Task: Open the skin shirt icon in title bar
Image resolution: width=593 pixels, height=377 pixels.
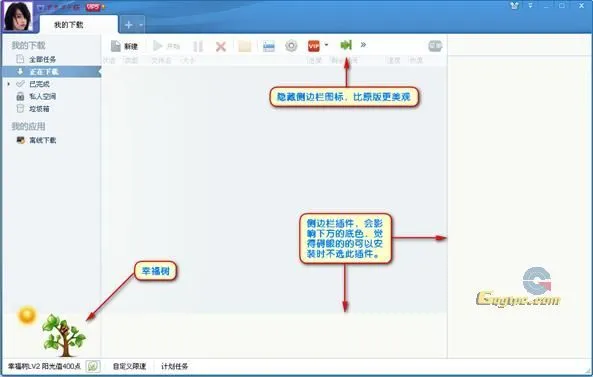Action: pyautogui.click(x=514, y=5)
